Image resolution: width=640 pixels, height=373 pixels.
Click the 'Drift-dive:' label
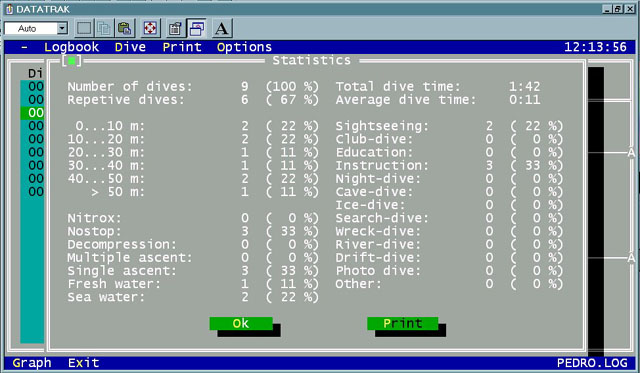click(378, 258)
